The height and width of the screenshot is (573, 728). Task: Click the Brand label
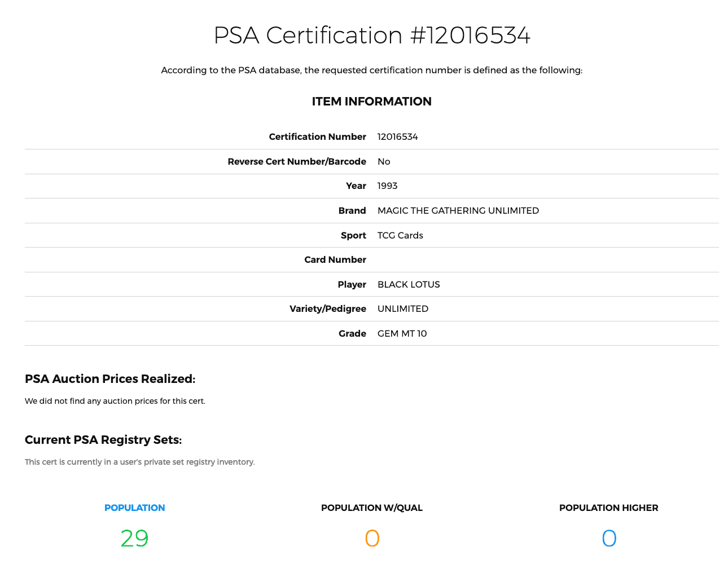coord(352,211)
